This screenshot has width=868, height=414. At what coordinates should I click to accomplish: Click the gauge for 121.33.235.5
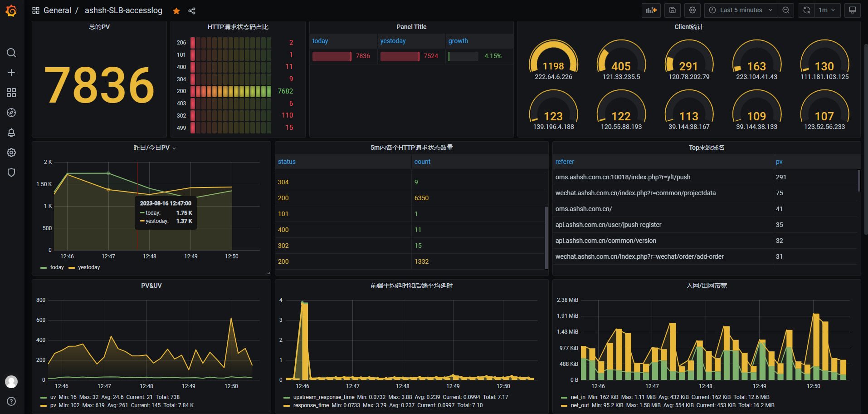coord(621,60)
